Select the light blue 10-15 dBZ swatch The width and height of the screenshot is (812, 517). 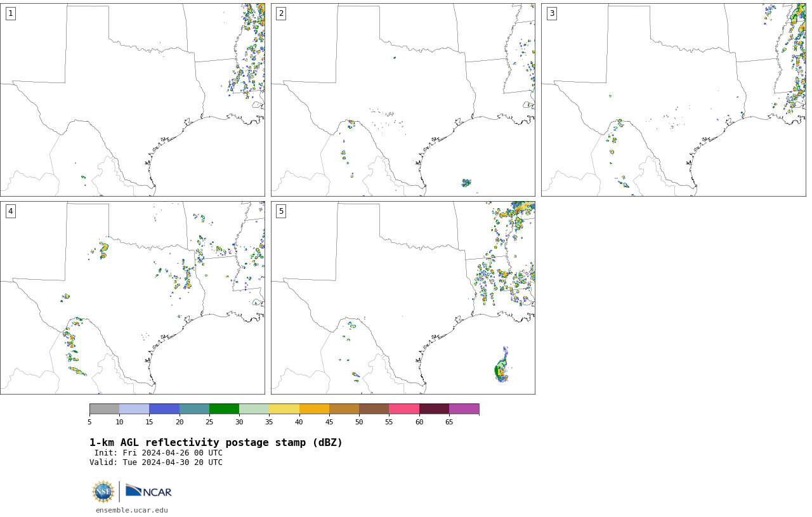coord(134,409)
